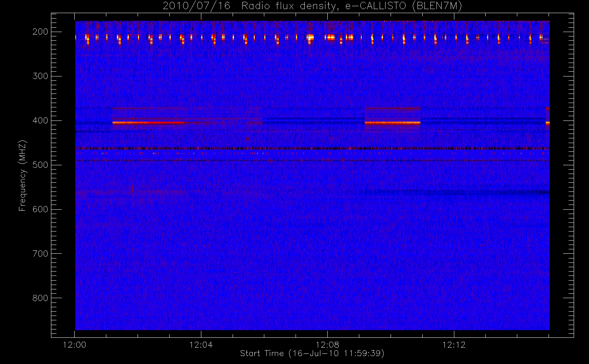
Task: Click the 12:00 time tick label
Action: [x=75, y=345]
